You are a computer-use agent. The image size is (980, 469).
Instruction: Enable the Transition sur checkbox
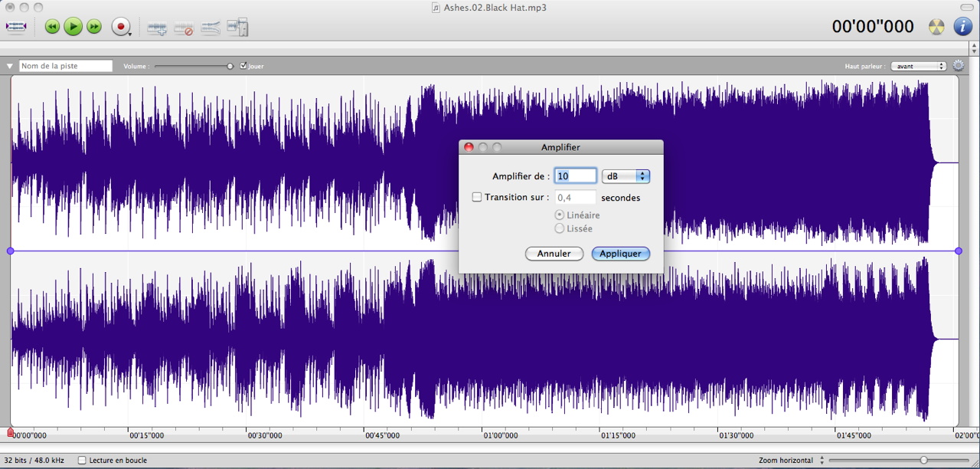[x=477, y=197]
